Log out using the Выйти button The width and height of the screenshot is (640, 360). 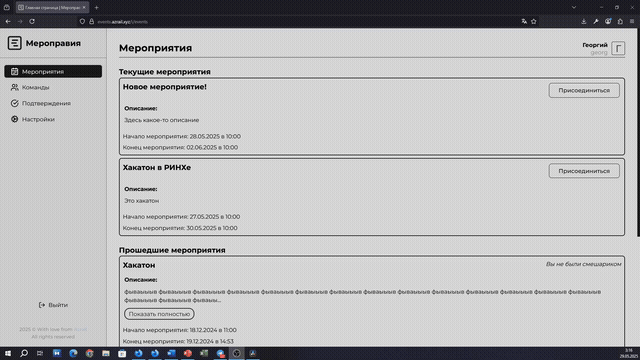(53, 305)
